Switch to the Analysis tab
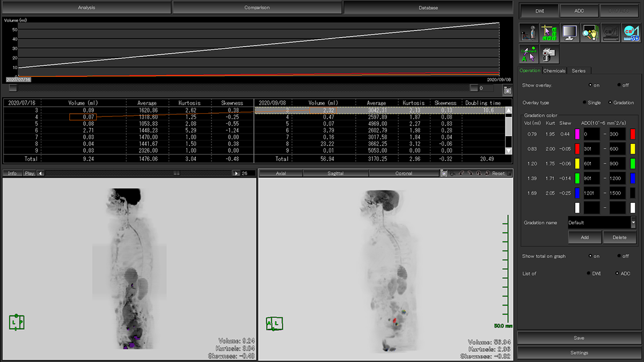 click(x=86, y=8)
